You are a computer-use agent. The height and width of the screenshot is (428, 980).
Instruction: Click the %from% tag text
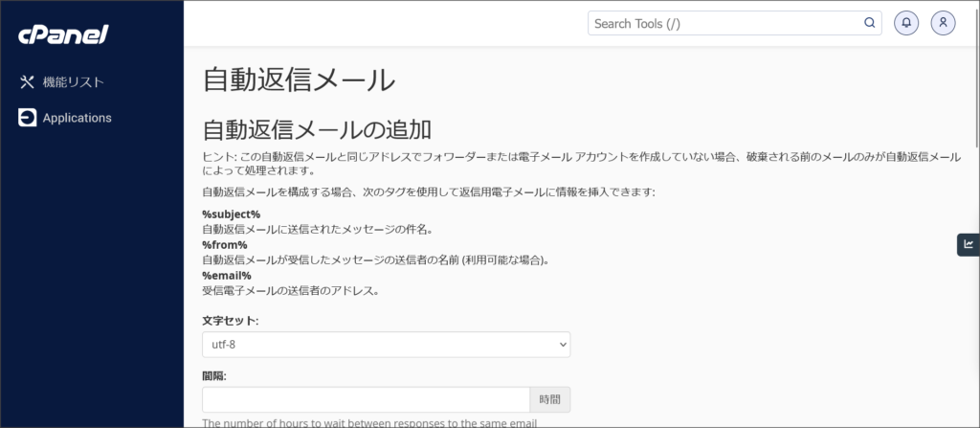225,245
